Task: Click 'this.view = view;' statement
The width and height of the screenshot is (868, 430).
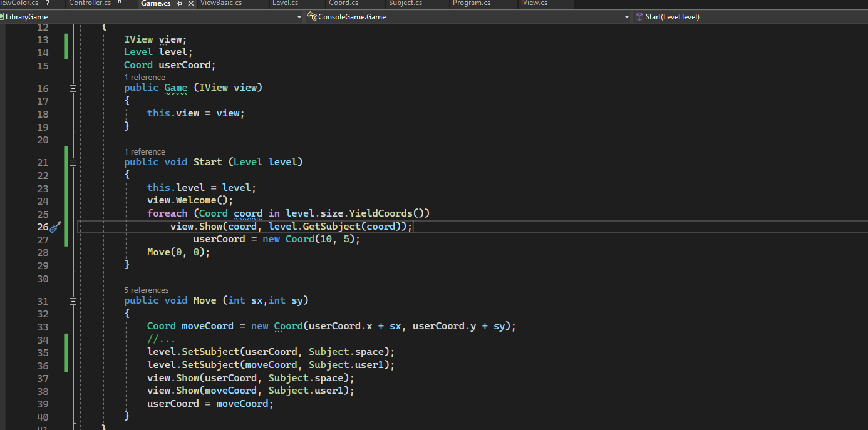Action: point(195,113)
